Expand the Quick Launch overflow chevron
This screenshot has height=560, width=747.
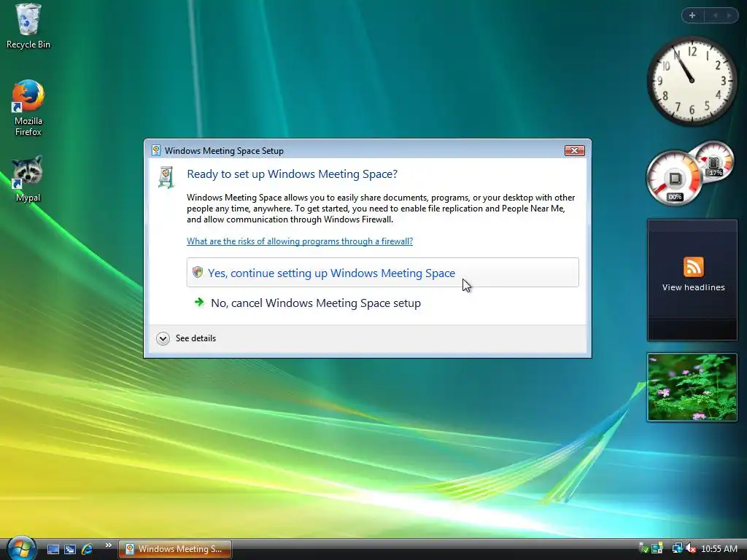tap(108, 545)
